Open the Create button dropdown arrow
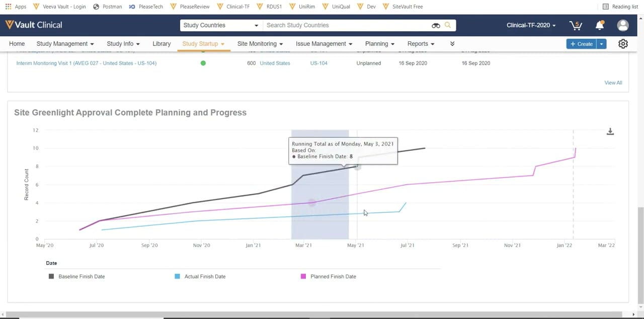The width and height of the screenshot is (644, 319). coord(601,44)
